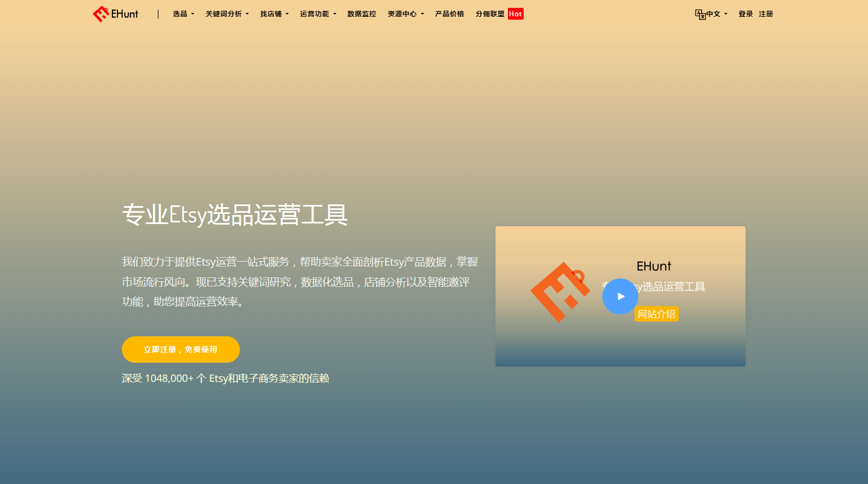
Task: Click the 注册 sign up link
Action: 766,14
